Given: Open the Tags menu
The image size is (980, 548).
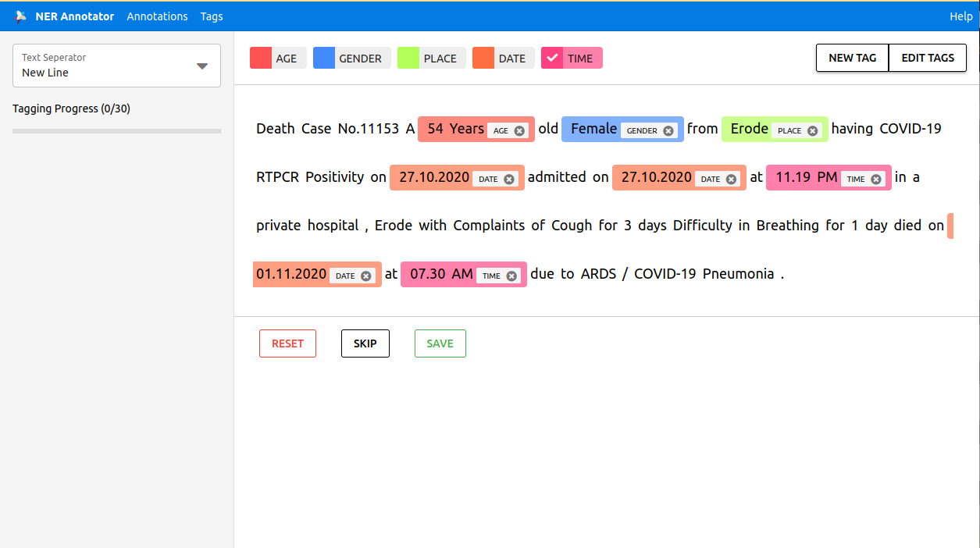Looking at the screenshot, I should (x=211, y=16).
